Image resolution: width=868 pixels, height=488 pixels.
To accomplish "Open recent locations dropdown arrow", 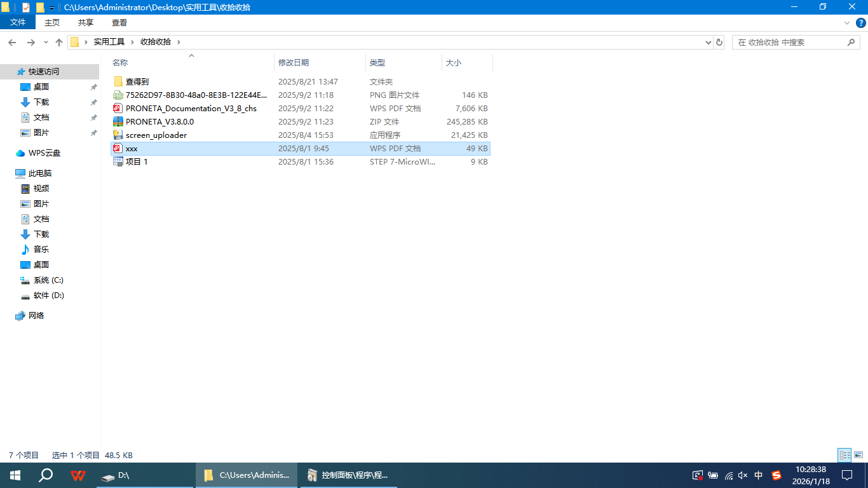I will coord(46,42).
